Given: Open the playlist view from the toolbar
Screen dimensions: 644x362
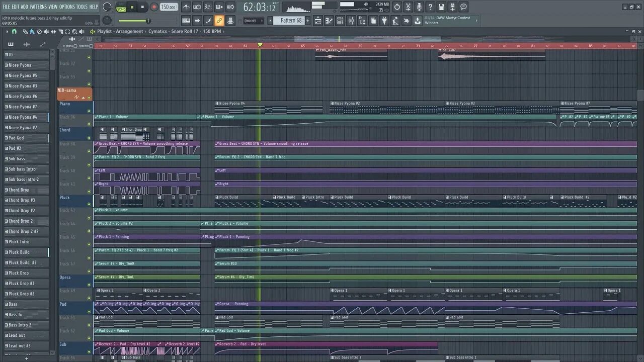Looking at the screenshot, I should coord(318,21).
